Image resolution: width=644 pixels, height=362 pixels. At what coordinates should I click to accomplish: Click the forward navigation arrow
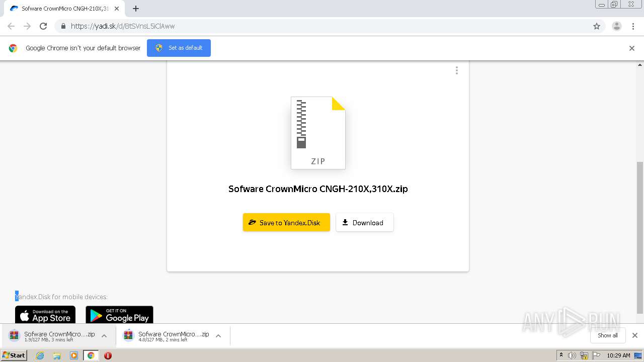point(27,26)
